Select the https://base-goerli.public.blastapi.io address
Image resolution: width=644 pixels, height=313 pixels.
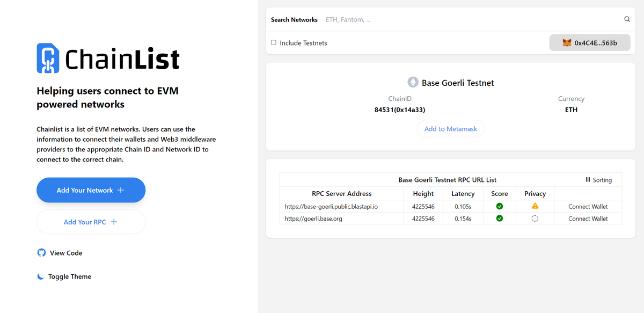click(331, 206)
